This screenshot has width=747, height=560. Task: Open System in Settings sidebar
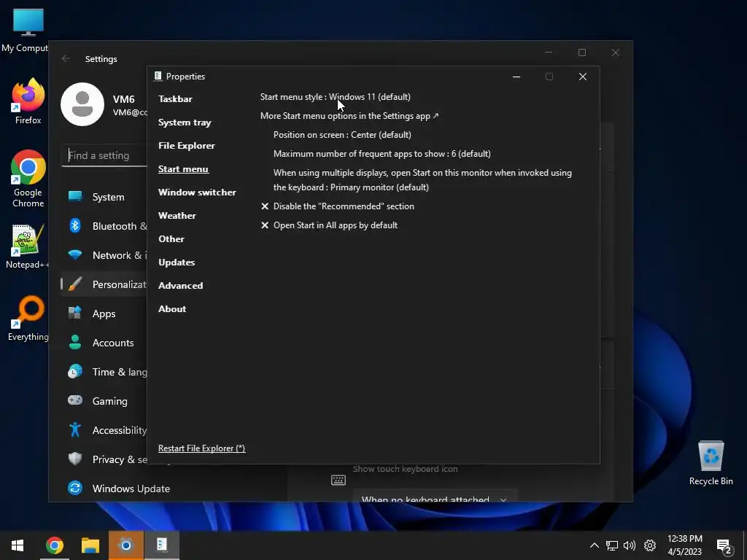[x=104, y=197]
